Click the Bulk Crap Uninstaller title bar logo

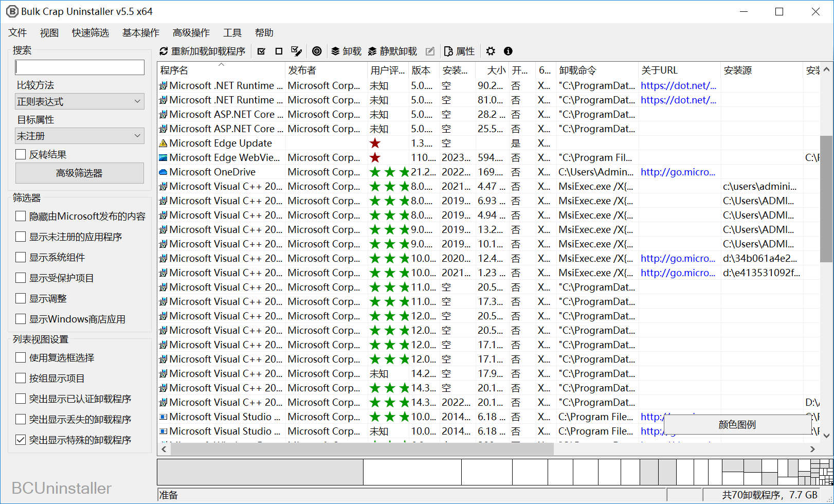[x=12, y=11]
